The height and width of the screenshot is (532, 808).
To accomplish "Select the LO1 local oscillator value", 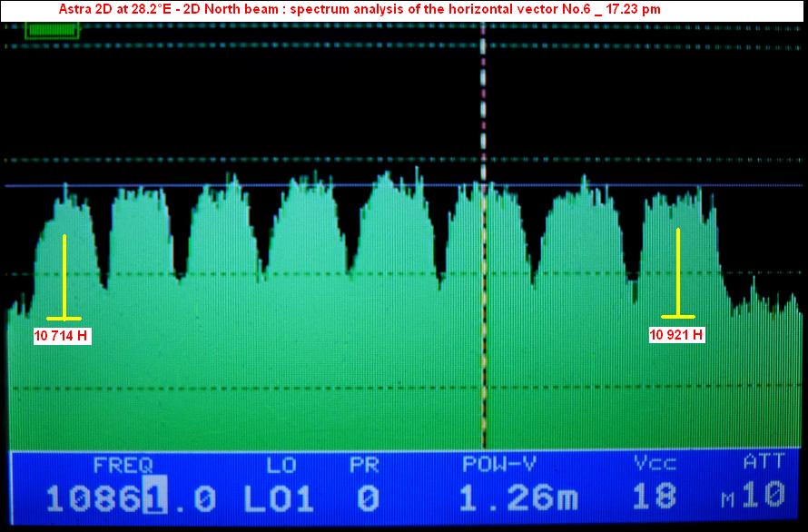I will pyautogui.click(x=279, y=498).
